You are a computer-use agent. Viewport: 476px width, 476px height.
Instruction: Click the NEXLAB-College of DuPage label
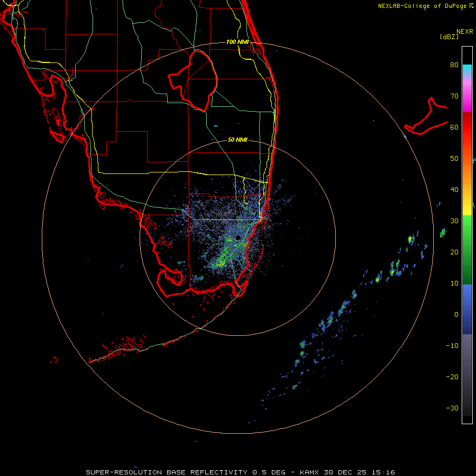(x=426, y=6)
